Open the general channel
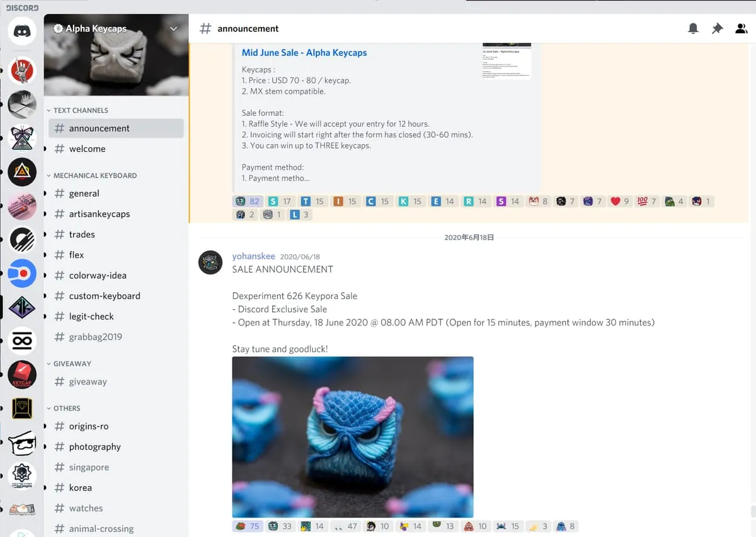The image size is (756, 537). (116, 194)
